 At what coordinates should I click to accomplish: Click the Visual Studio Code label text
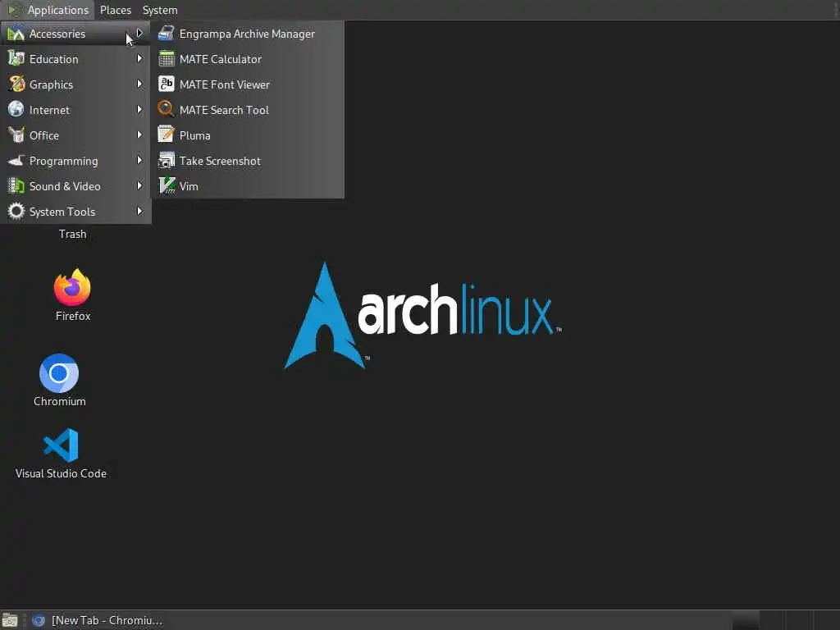point(61,473)
